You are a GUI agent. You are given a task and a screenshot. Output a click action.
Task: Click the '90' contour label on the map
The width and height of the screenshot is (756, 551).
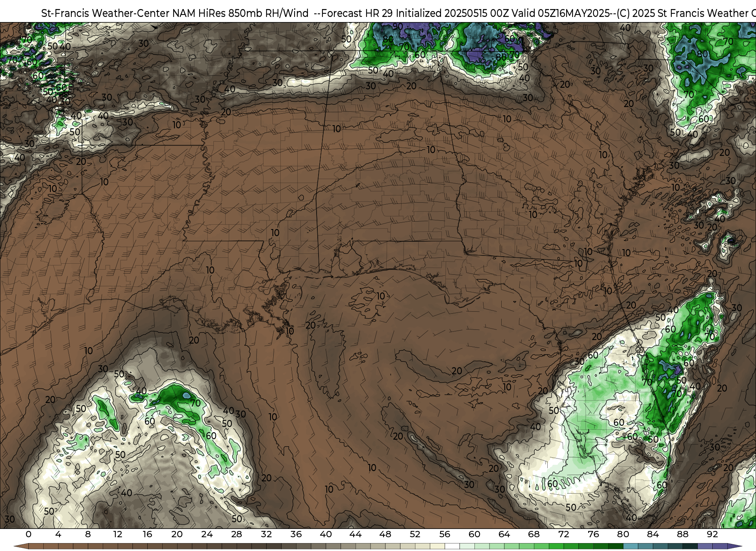pyautogui.click(x=398, y=26)
